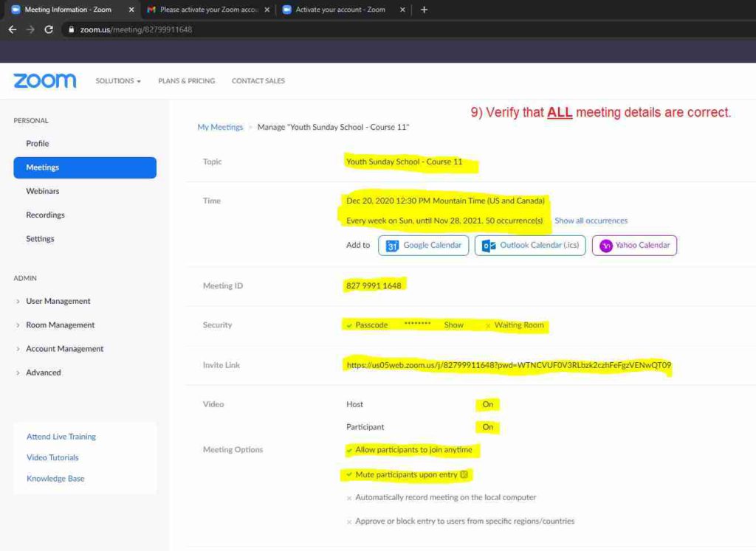Open Profile in the Personal sidebar
This screenshot has width=756, height=551.
pos(38,144)
